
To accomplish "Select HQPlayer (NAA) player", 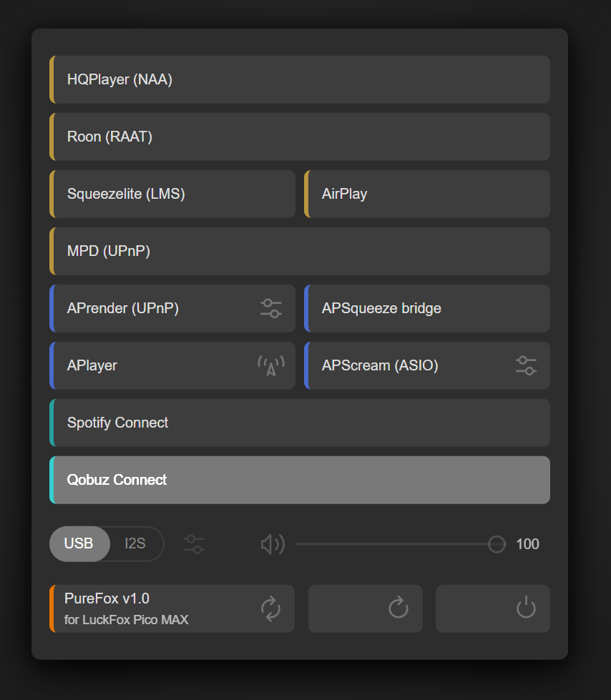I will (299, 79).
